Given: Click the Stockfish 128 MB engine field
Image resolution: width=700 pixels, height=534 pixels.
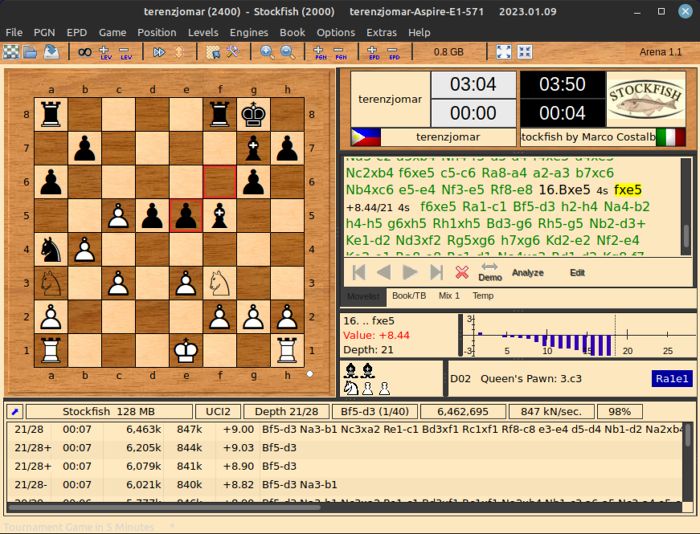Looking at the screenshot, I should (x=109, y=412).
